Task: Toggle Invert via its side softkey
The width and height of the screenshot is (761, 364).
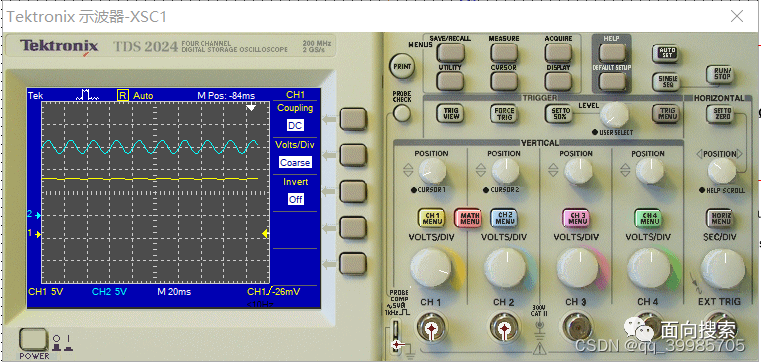Action: coord(352,191)
